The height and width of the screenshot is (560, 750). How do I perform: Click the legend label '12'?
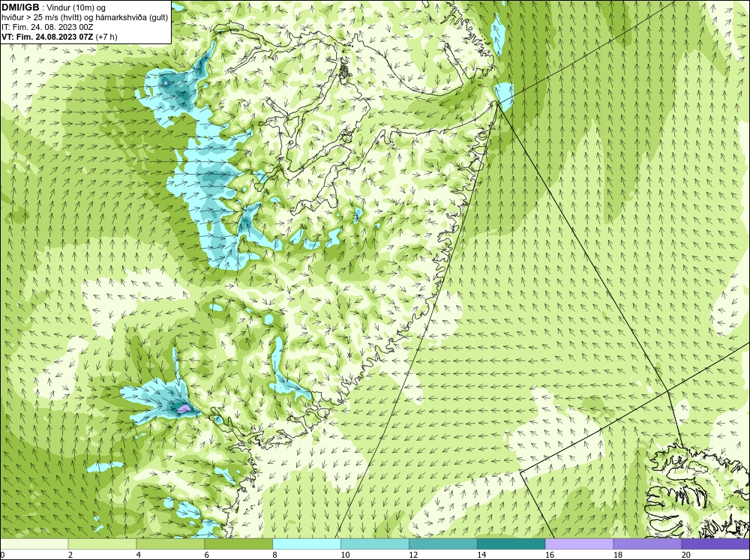click(x=413, y=555)
